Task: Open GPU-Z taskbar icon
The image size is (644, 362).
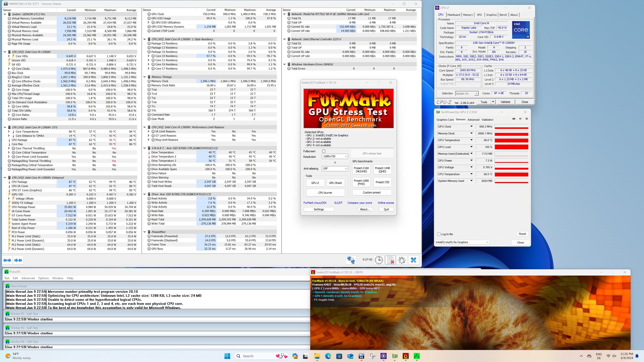Action: click(x=394, y=356)
